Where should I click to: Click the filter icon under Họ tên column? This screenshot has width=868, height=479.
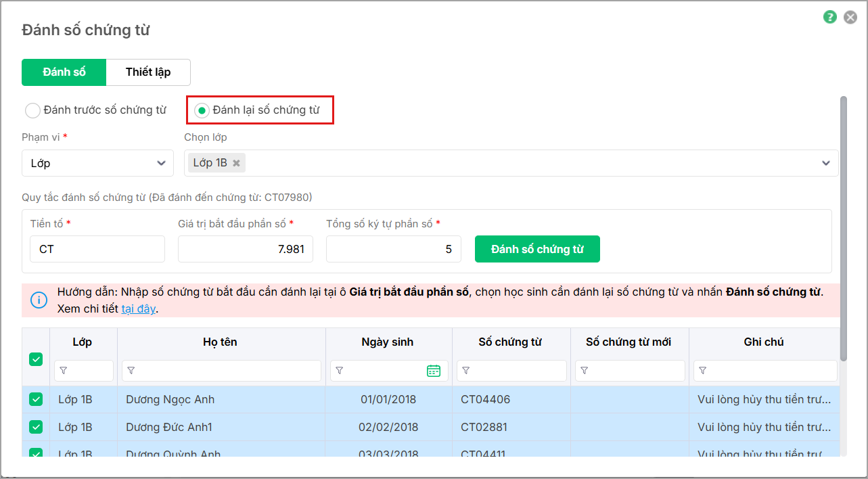[131, 371]
